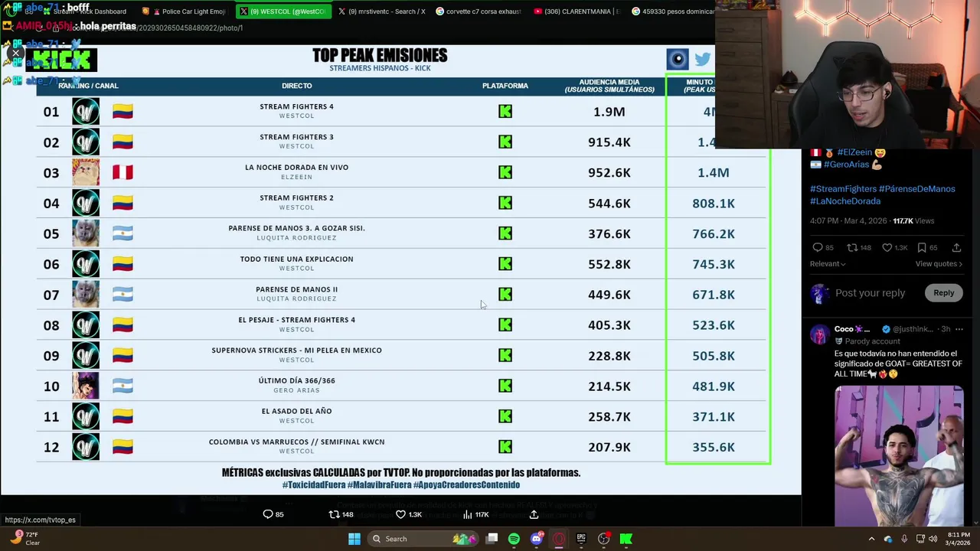Click the Post your reply field
Image resolution: width=980 pixels, height=551 pixels.
(x=870, y=293)
